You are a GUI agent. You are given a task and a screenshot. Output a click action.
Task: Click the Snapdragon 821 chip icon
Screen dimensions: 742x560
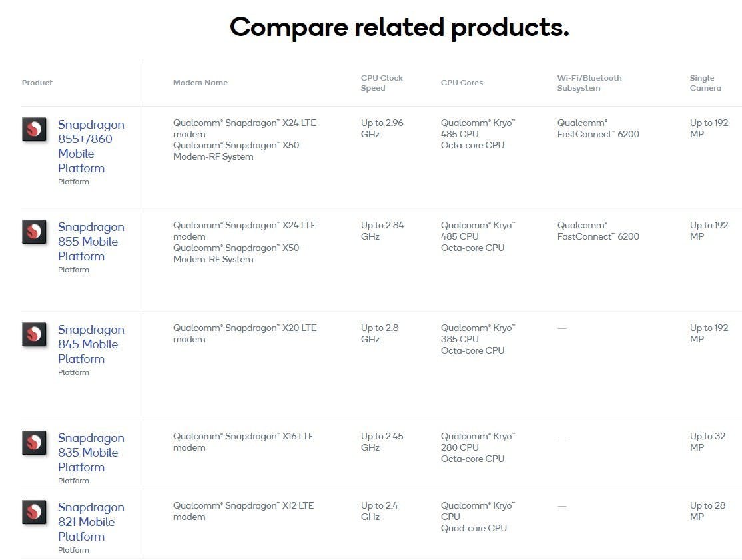[x=34, y=512]
